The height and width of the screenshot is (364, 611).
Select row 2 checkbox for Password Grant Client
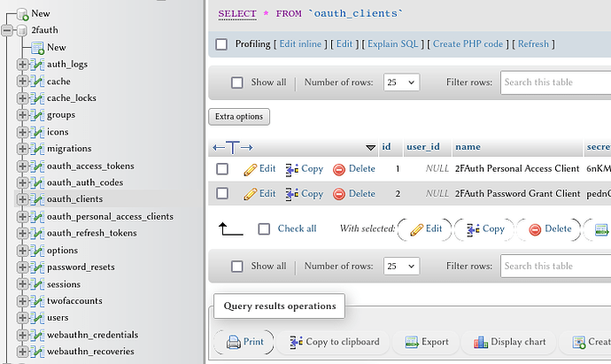[x=222, y=193]
